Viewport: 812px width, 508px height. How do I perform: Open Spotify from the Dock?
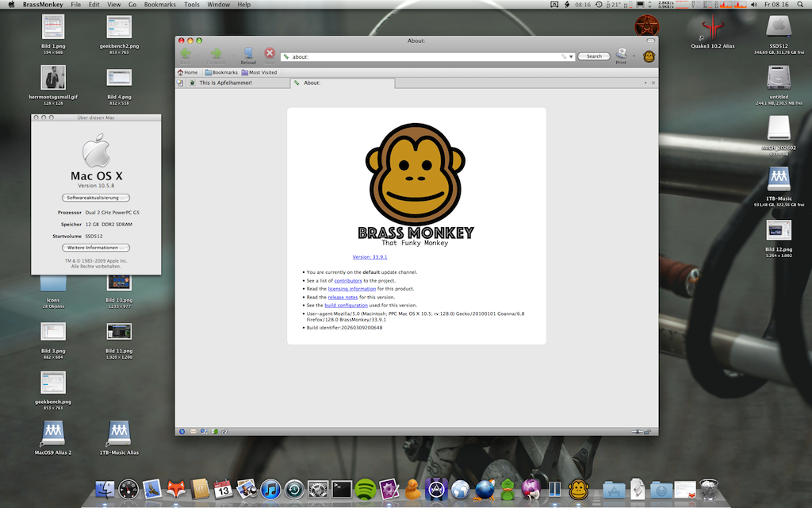coord(366,490)
